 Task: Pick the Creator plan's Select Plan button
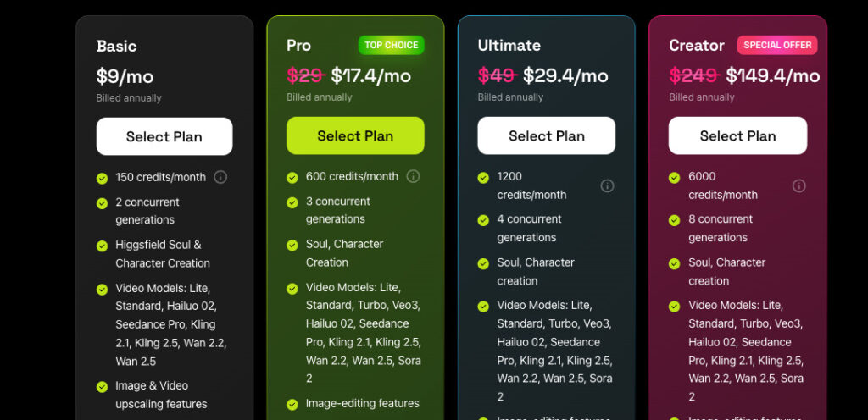pyautogui.click(x=737, y=135)
